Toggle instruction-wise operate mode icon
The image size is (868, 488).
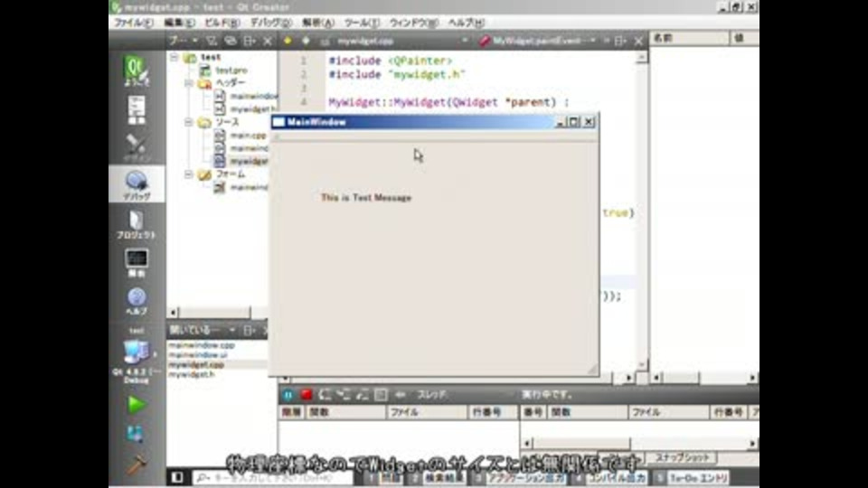381,395
